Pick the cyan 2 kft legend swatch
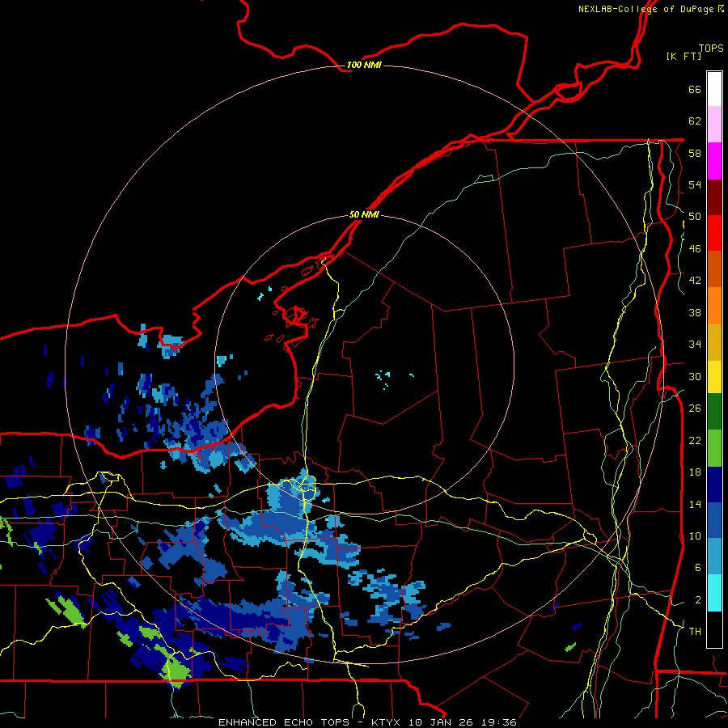728x728 pixels. tap(714, 593)
